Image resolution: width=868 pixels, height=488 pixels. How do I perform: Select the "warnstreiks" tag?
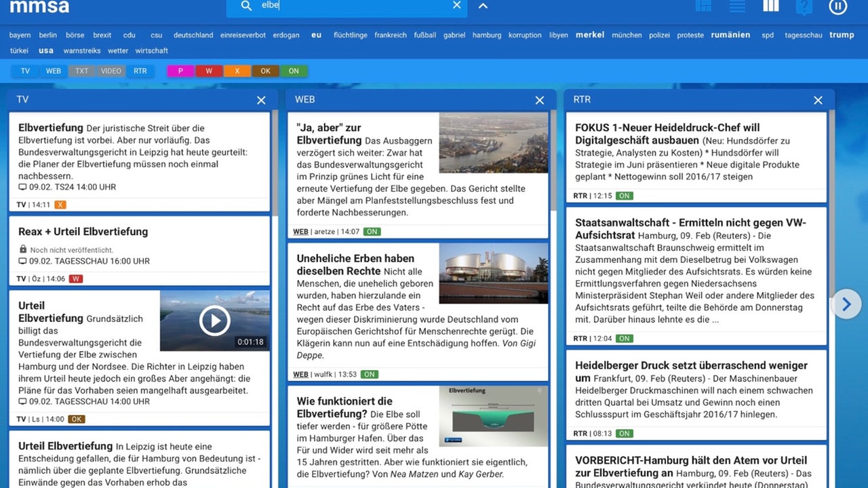tap(82, 51)
